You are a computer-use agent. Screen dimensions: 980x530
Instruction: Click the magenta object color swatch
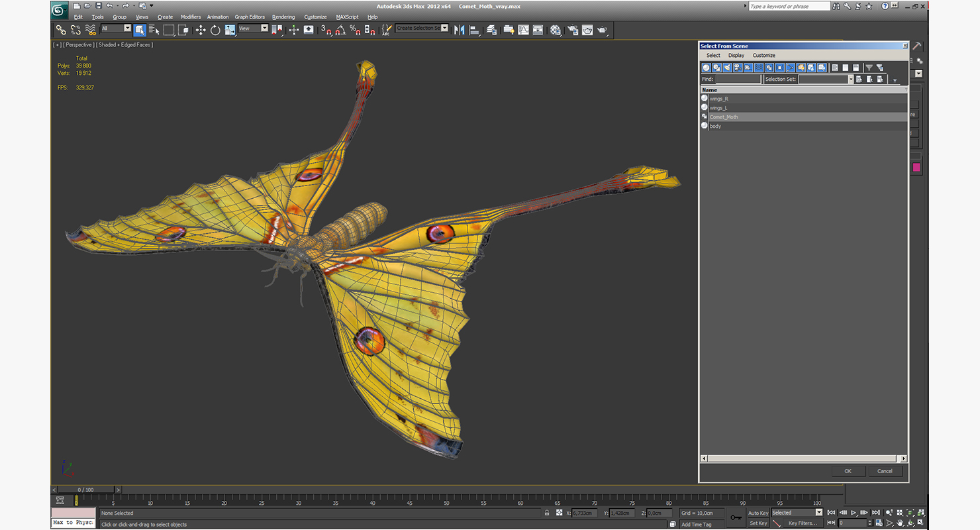(x=916, y=168)
